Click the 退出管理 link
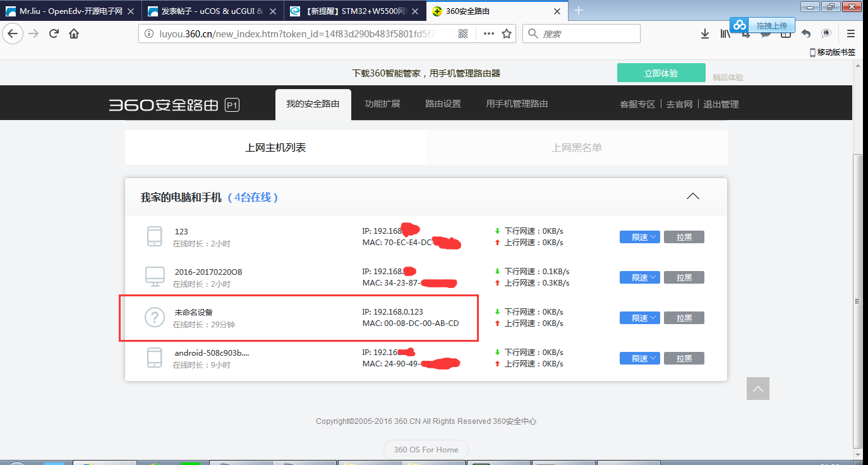Viewport: 868px width, 465px height. [721, 104]
